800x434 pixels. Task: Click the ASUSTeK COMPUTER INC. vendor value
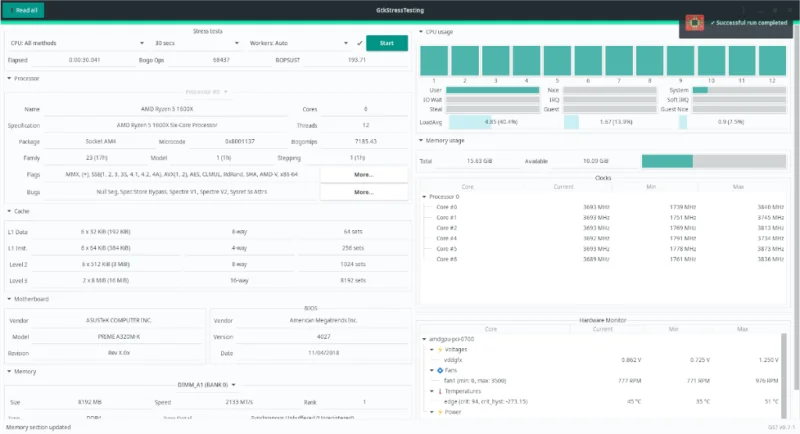pos(118,321)
